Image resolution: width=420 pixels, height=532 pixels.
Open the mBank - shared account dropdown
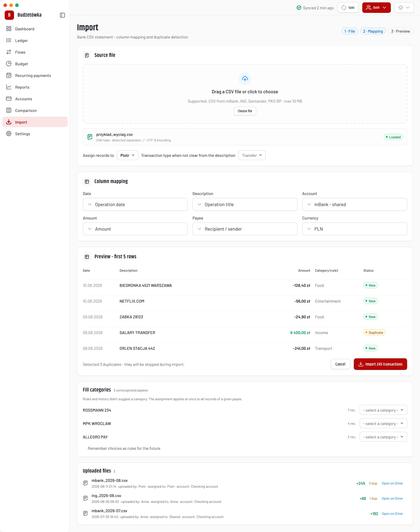[x=355, y=204]
